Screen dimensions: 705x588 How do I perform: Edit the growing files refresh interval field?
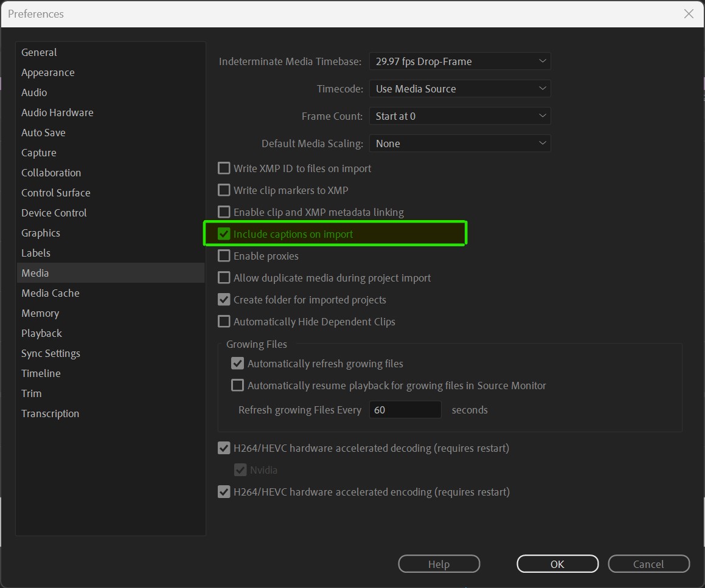pos(405,409)
